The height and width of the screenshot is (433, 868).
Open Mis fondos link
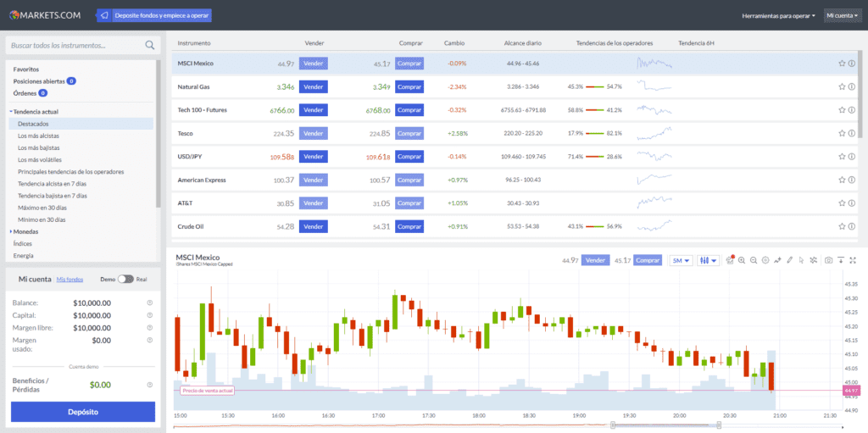pos(70,280)
